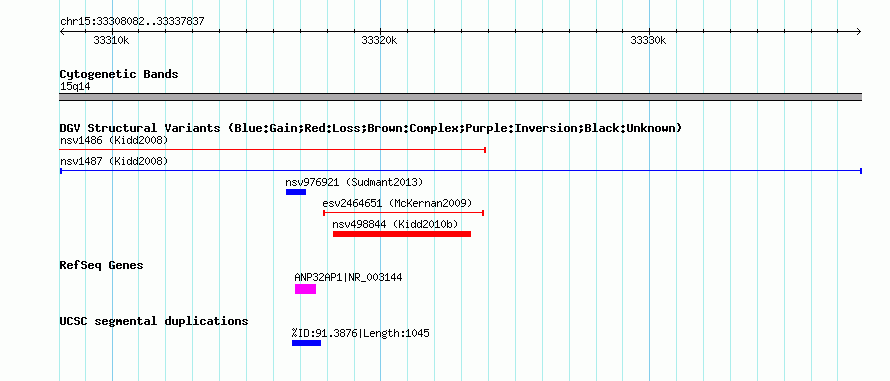Click the RefSeq Genes track title

tap(102, 265)
